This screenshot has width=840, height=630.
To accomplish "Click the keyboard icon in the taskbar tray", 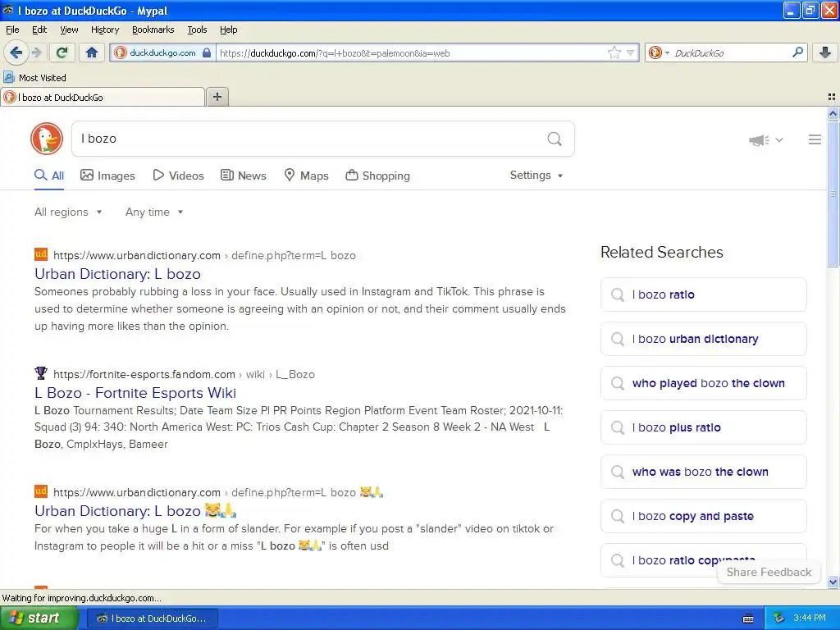I will click(748, 619).
